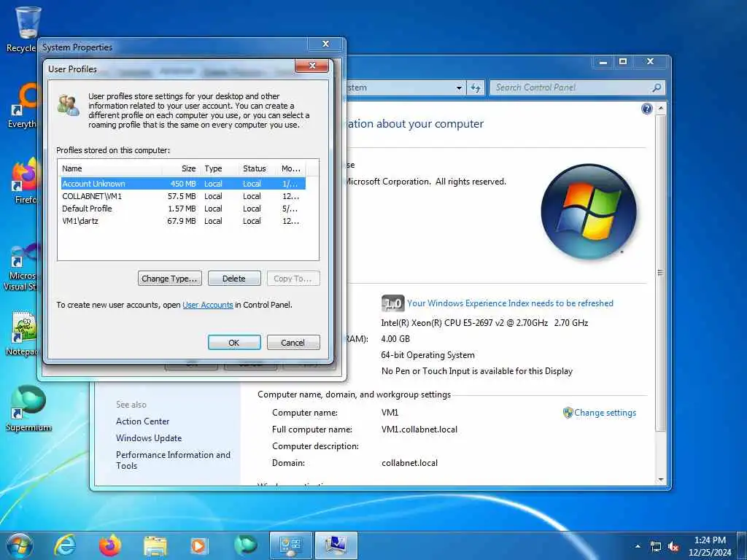
Task: Click into the Search Control Panel field
Action: tap(572, 87)
